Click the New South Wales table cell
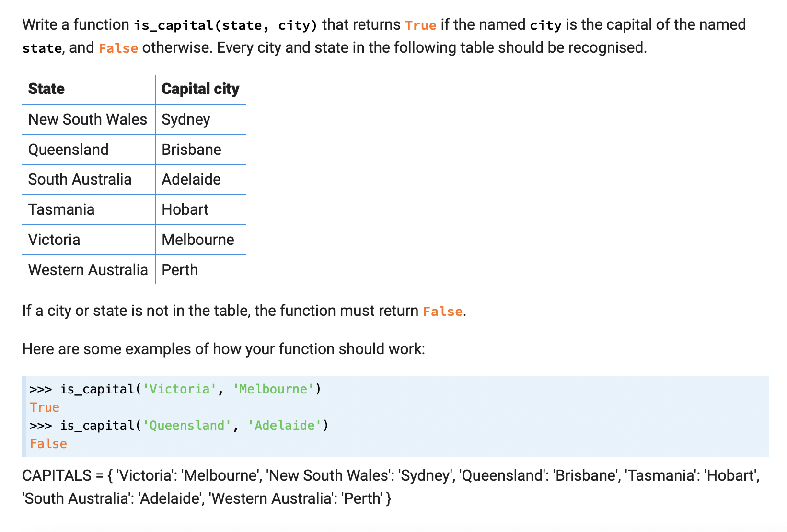 88,119
